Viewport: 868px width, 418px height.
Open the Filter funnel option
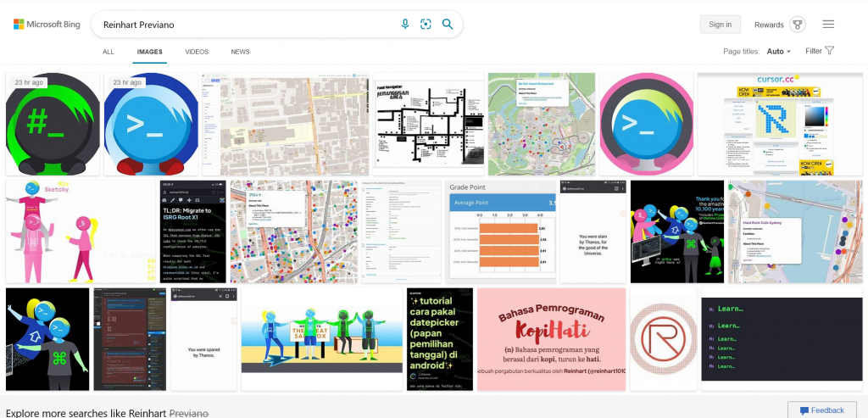click(820, 51)
